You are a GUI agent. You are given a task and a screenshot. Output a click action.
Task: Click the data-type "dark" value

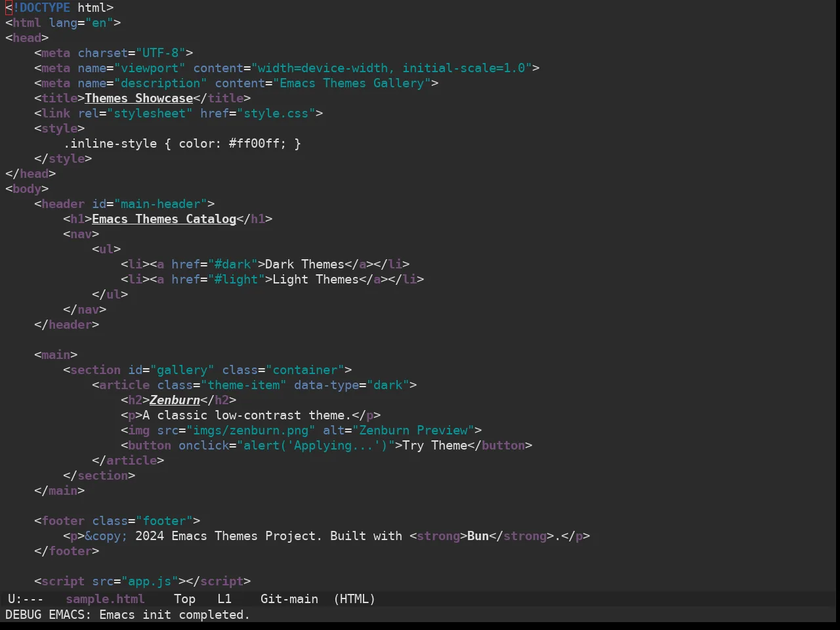tap(388, 385)
